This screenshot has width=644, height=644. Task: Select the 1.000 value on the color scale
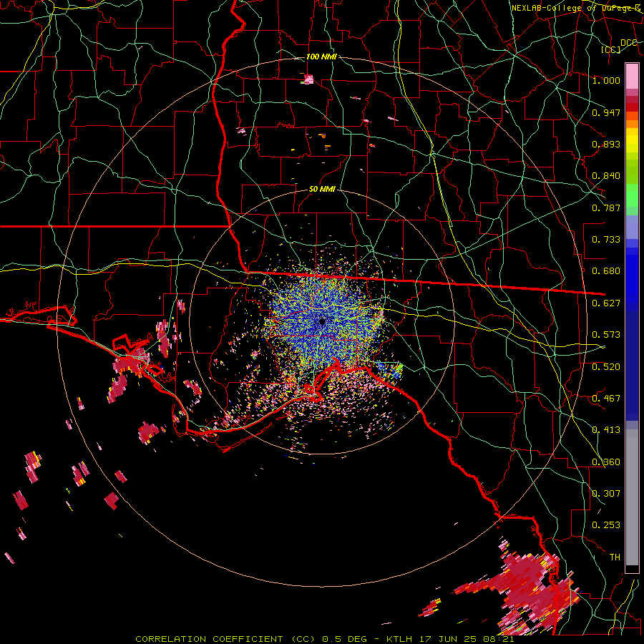606,80
